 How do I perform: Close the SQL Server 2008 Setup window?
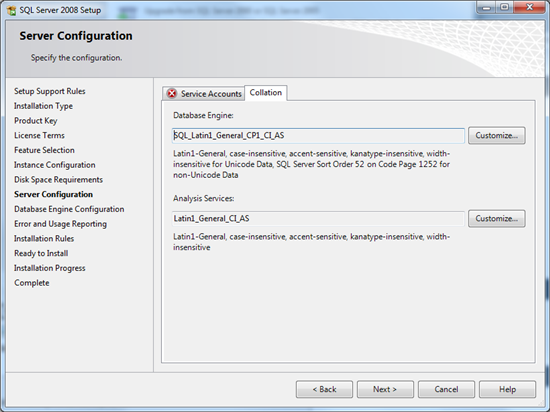point(529,8)
